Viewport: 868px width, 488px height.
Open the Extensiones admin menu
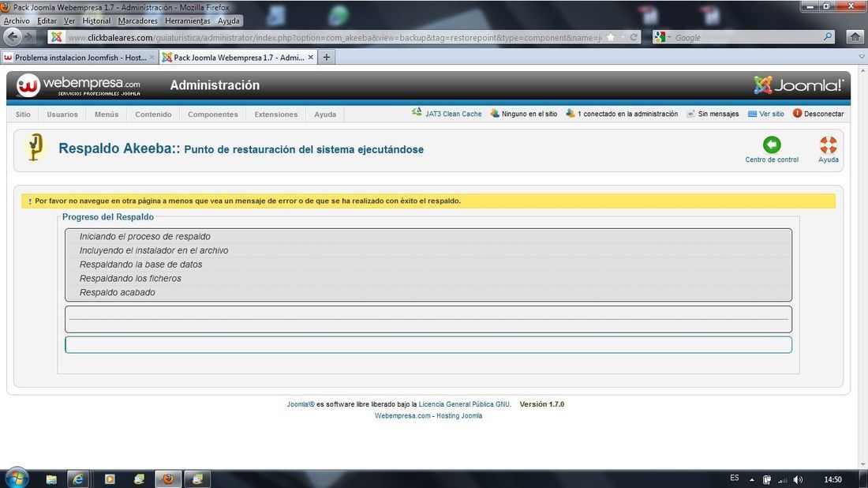pyautogui.click(x=275, y=114)
